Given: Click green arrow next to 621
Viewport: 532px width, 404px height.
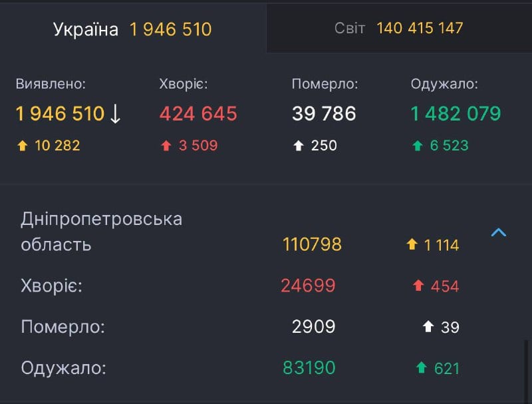Looking at the screenshot, I should 422,368.
